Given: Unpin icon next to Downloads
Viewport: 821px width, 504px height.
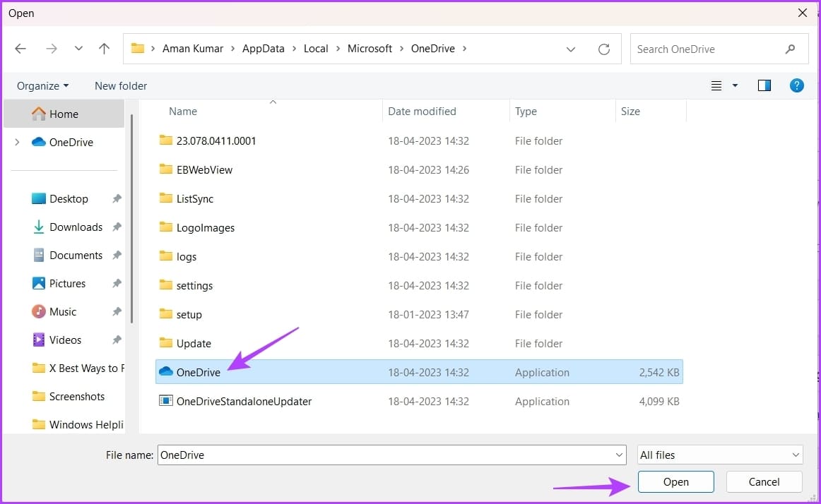Looking at the screenshot, I should (117, 227).
